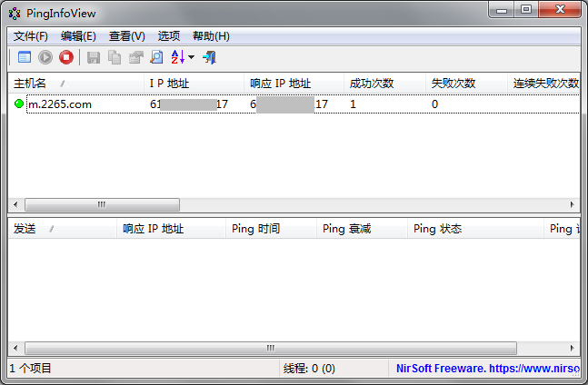This screenshot has height=385, width=588.
Task: Click the green status dot for m.2265.com
Action: click(19, 104)
